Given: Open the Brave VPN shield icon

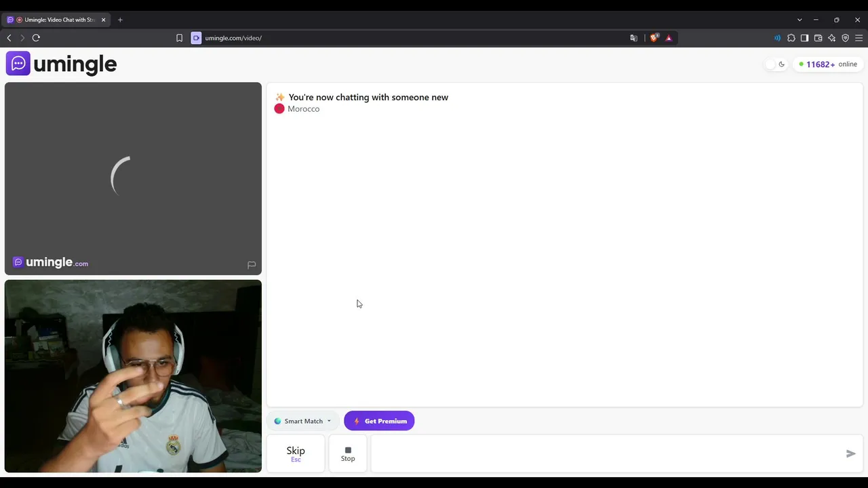Looking at the screenshot, I should 845,38.
